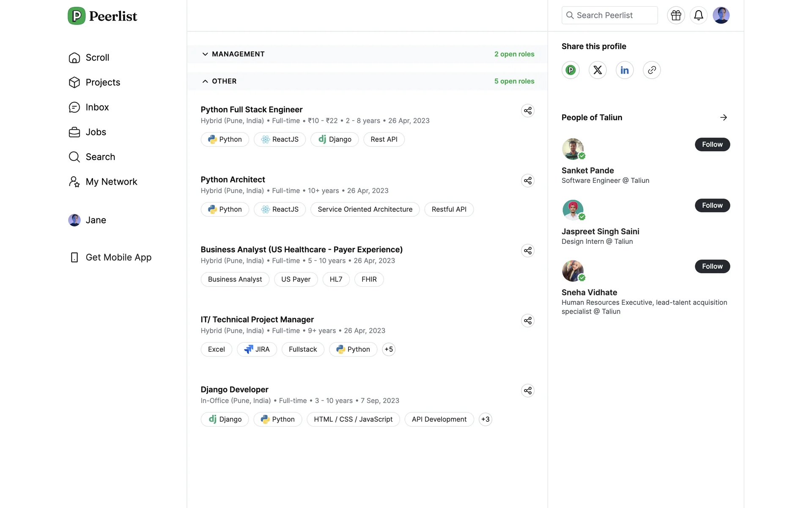
Task: Share profile on X (Twitter)
Action: (597, 70)
